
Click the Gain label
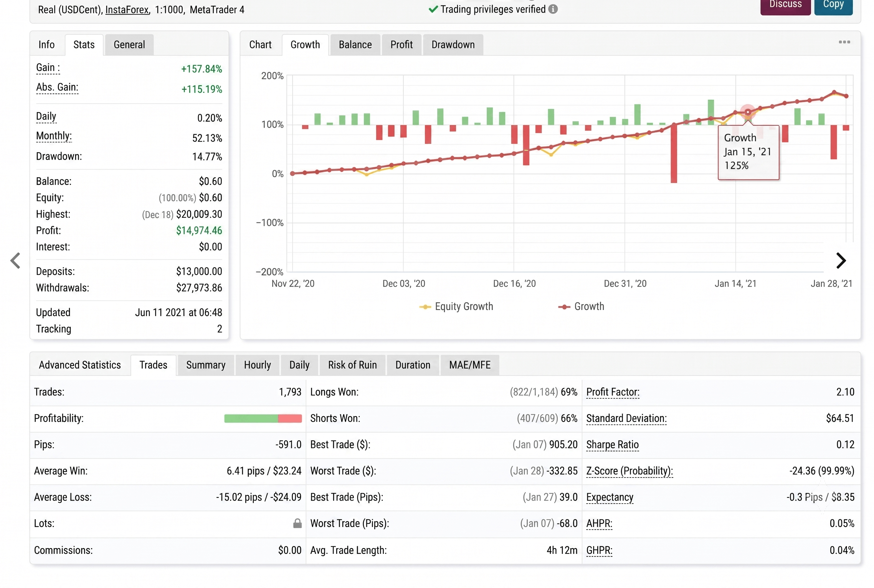click(48, 68)
